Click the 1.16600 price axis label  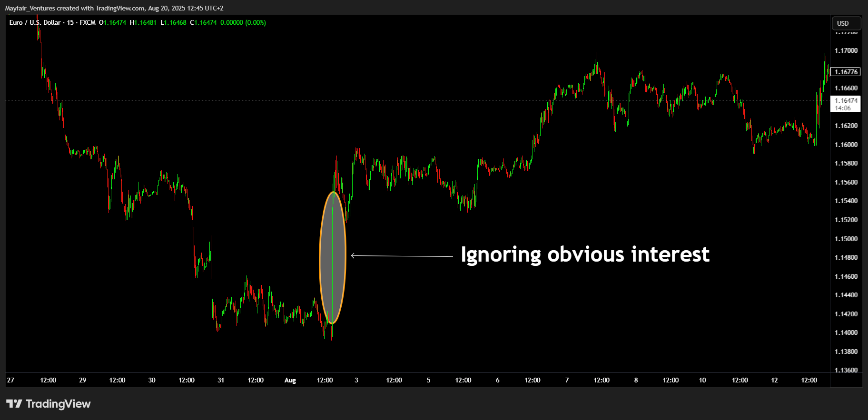[x=846, y=88]
